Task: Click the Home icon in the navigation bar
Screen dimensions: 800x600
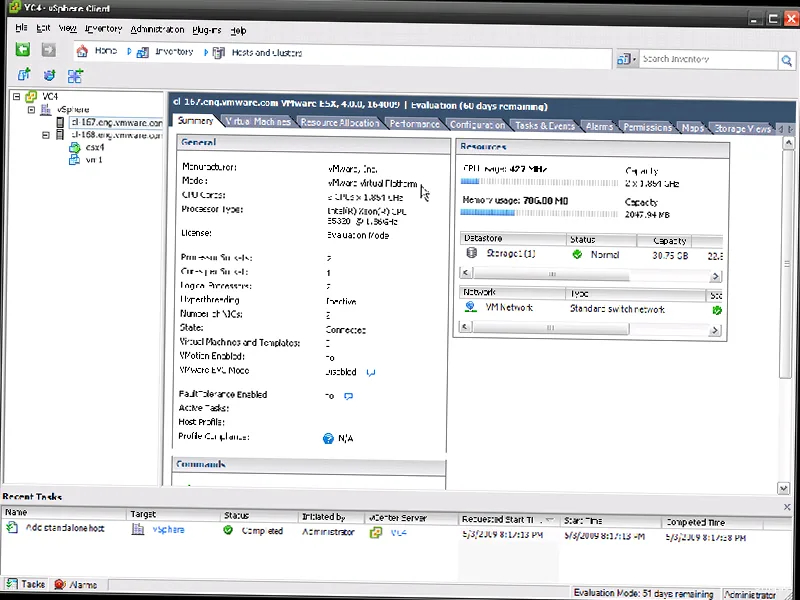Action: coord(82,50)
